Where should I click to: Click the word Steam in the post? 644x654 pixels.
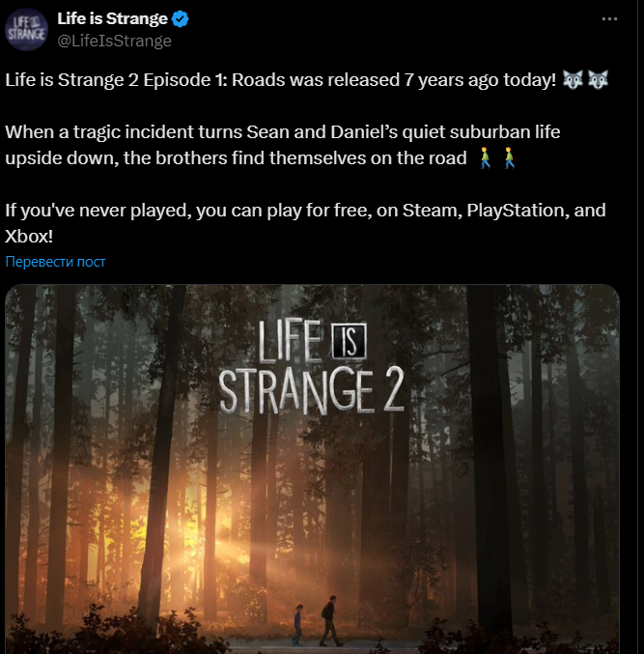(432, 211)
